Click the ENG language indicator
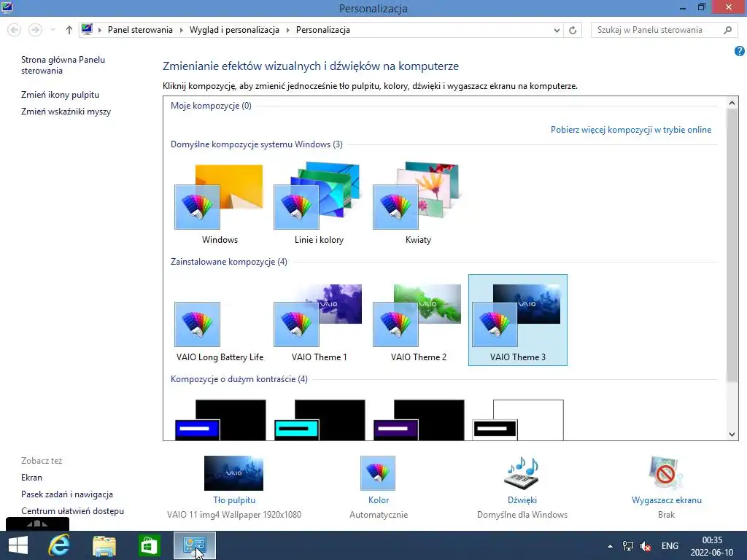The image size is (747, 560). click(670, 546)
